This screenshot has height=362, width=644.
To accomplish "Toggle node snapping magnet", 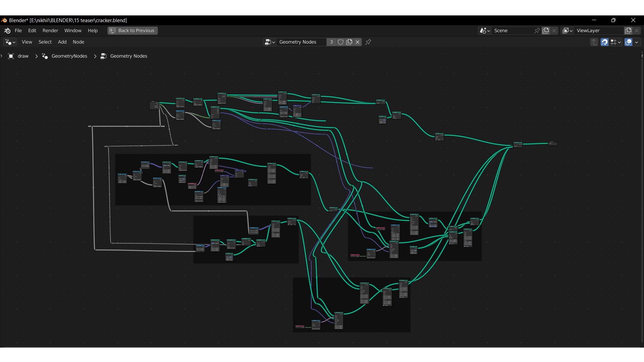I will click(604, 42).
